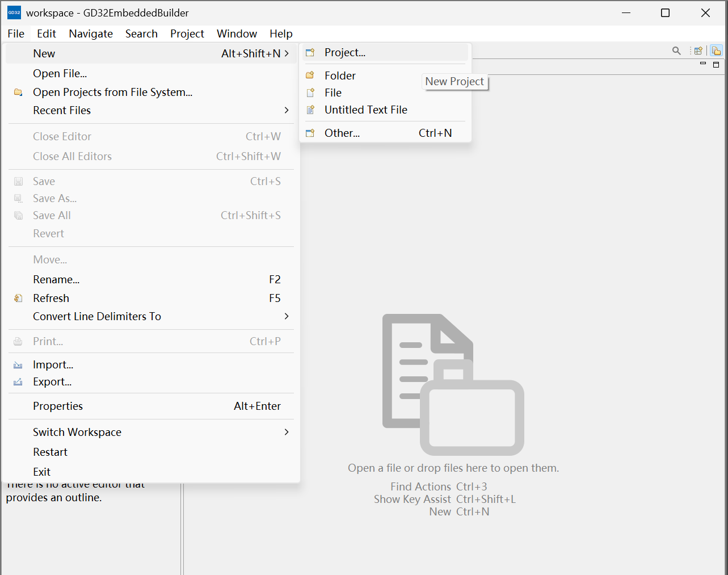Click the Move... menu entry
The image size is (728, 575).
[x=151, y=259]
